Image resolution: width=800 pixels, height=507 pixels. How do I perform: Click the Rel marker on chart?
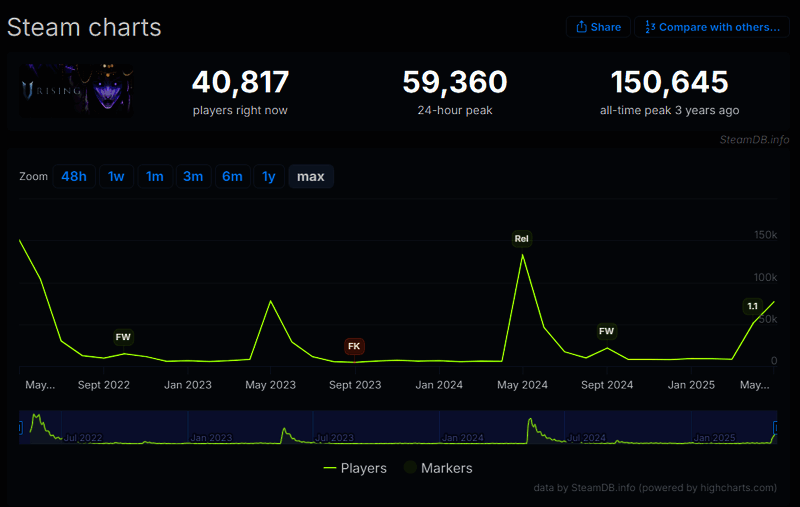pos(521,239)
